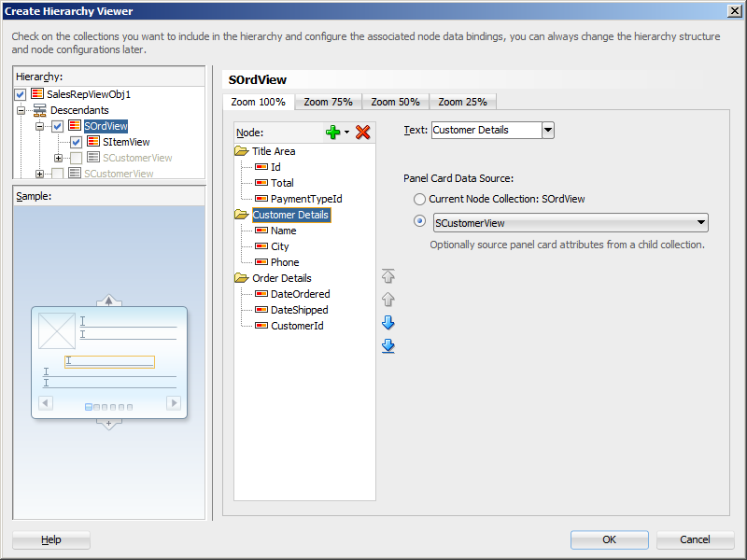Click the nested grey SCustomerView icon under SOrdView
The width and height of the screenshot is (747, 560).
click(x=93, y=157)
